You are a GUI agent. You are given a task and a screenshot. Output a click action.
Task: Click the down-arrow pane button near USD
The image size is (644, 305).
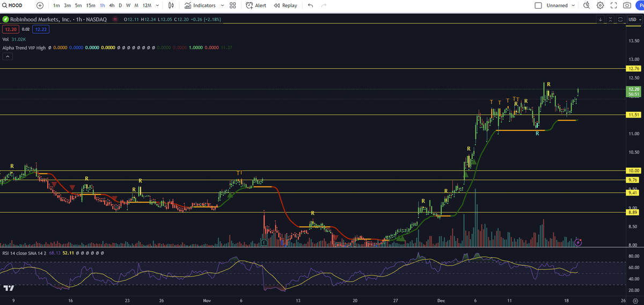click(x=601, y=19)
